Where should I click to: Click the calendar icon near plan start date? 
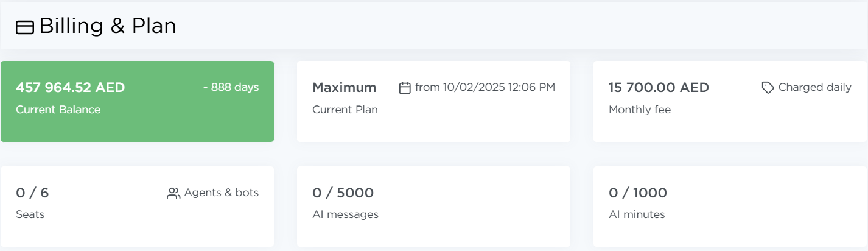(405, 88)
